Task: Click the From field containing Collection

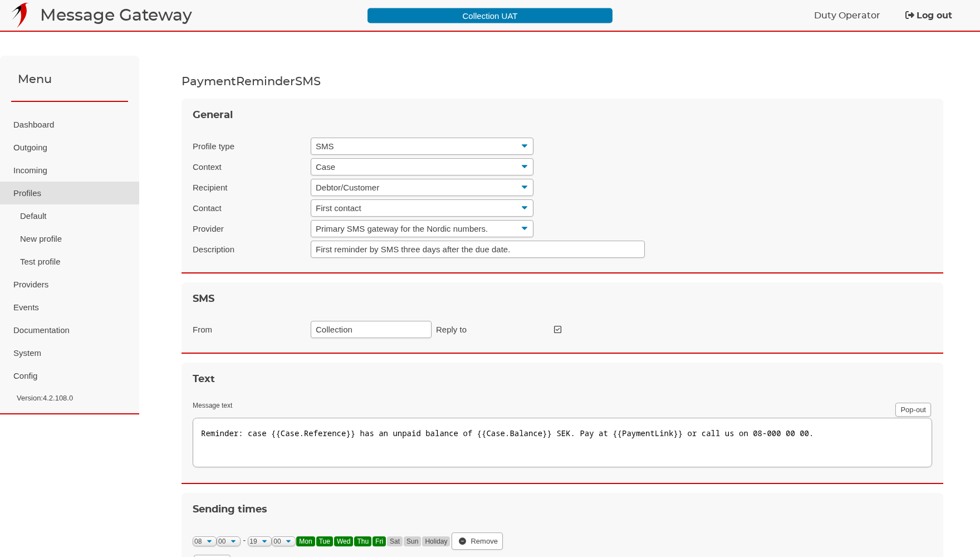Action: (x=371, y=330)
